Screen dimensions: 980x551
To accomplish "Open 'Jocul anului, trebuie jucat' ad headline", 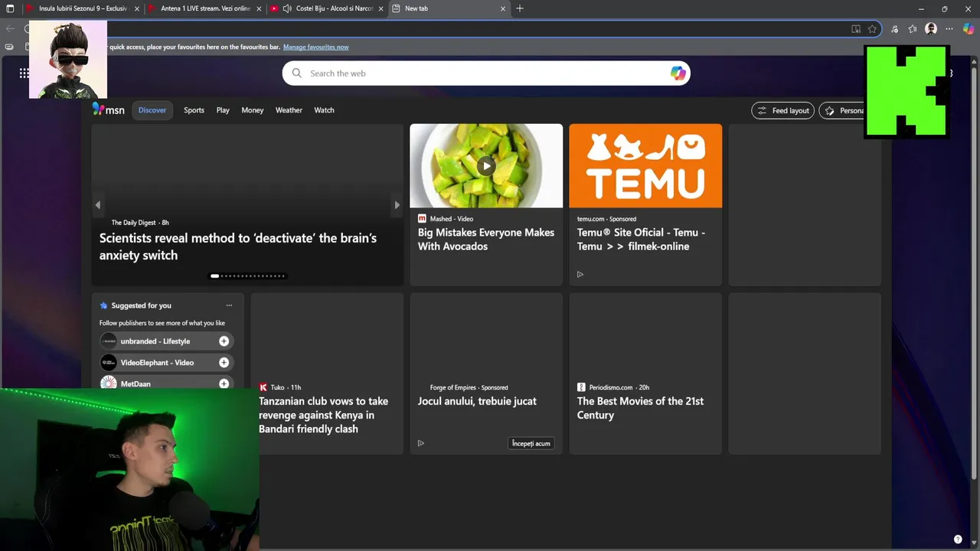I will click(x=477, y=401).
